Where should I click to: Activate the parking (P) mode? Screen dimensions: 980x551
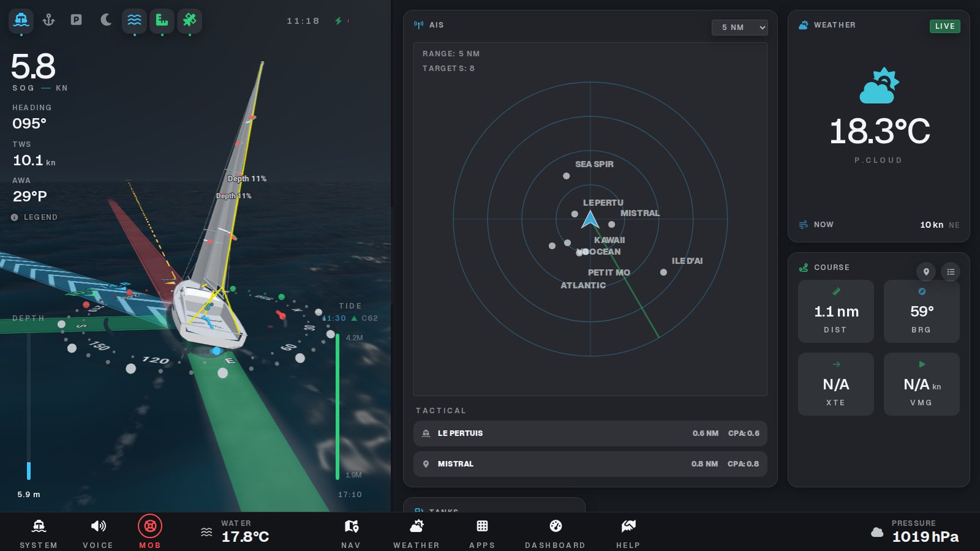77,20
